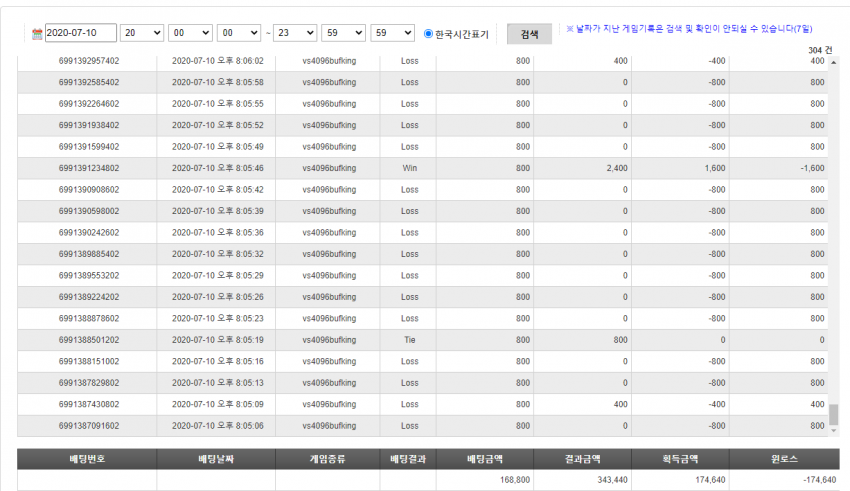Click the 배팅결과 column header
Screen dimensions: 850x491
pyautogui.click(x=408, y=459)
